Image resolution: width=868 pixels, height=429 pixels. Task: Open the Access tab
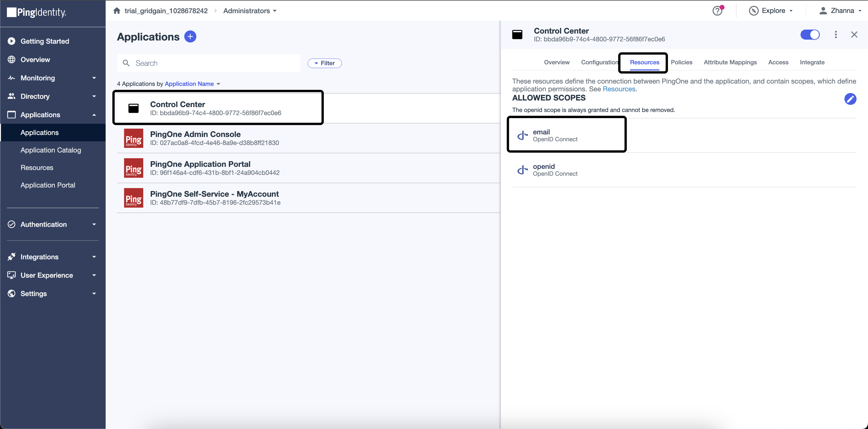click(778, 62)
